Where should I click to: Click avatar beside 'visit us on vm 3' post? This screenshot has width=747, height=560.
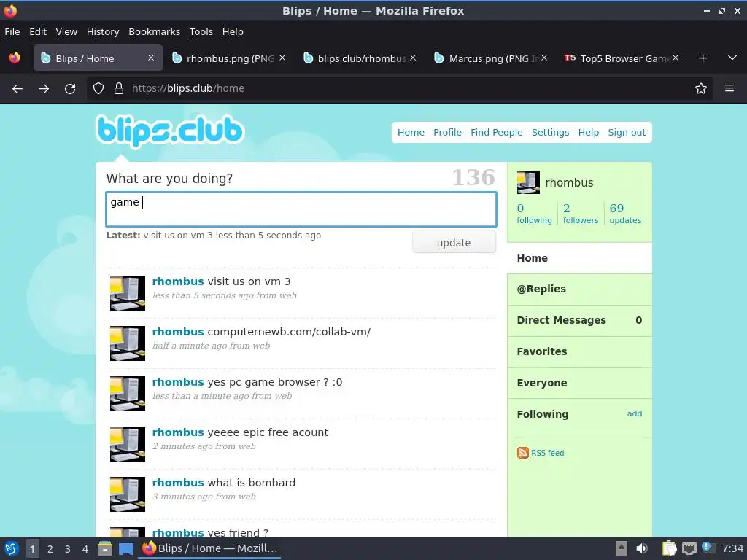pos(128,293)
